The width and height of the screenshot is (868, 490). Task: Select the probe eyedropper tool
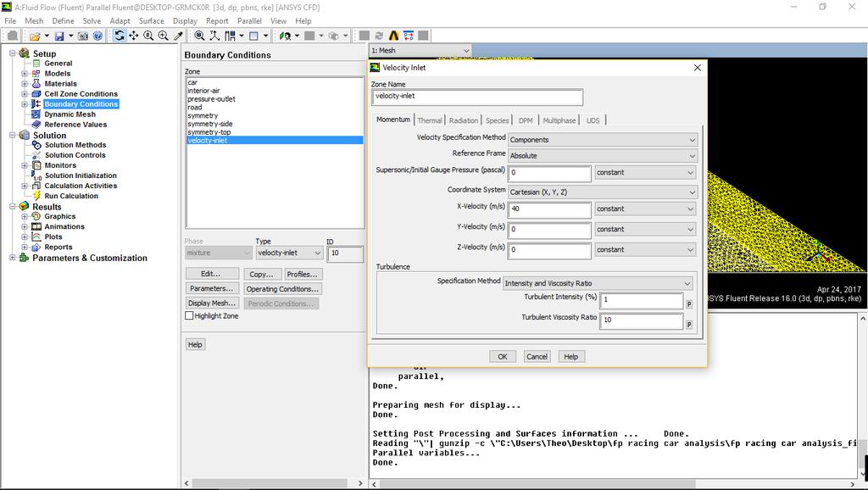coord(178,36)
